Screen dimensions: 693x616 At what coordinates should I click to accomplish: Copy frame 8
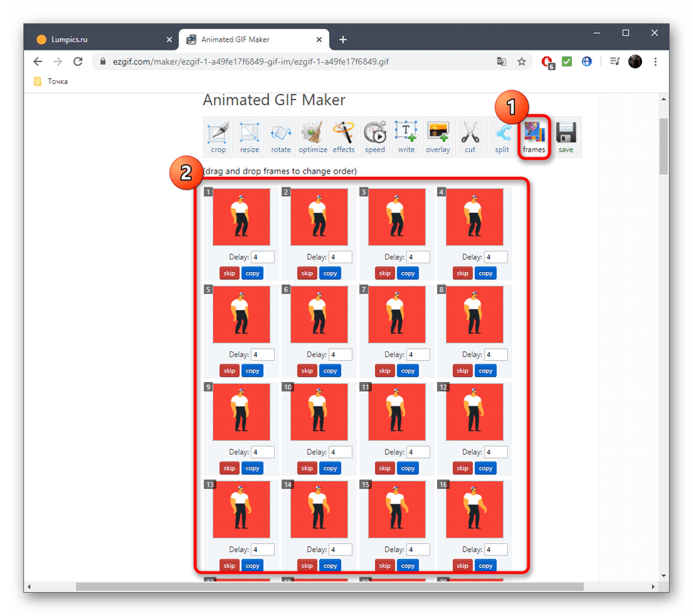pos(486,370)
